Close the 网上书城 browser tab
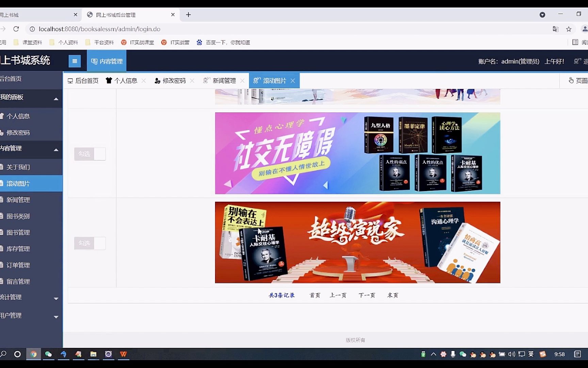 pos(76,15)
